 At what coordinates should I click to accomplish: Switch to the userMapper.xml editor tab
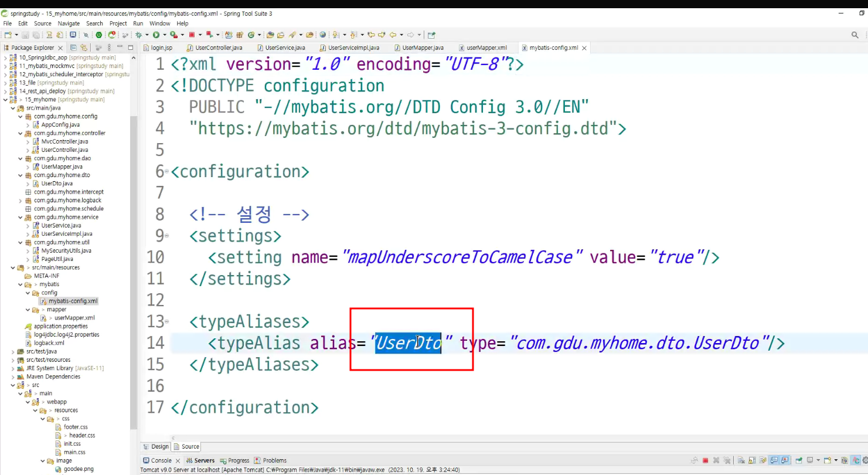click(482, 48)
